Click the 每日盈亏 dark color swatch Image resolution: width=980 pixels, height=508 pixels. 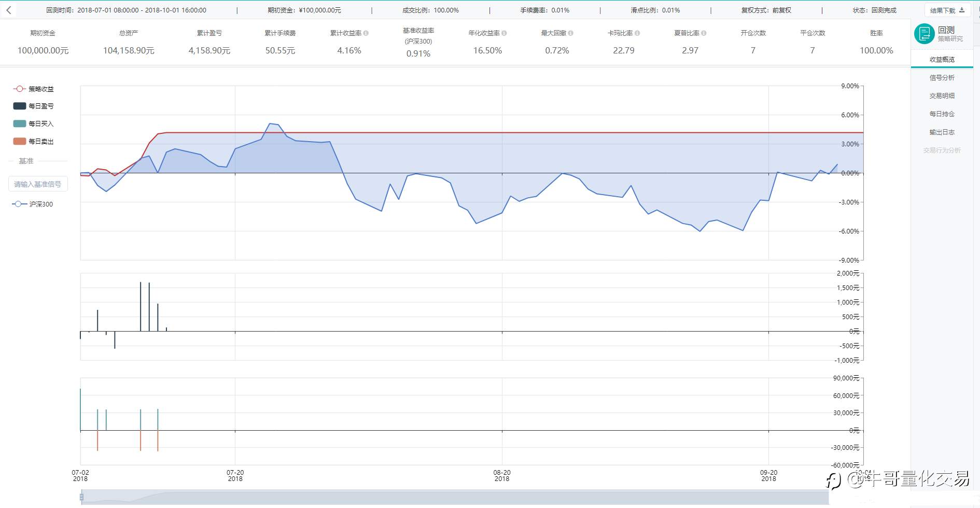(20, 106)
